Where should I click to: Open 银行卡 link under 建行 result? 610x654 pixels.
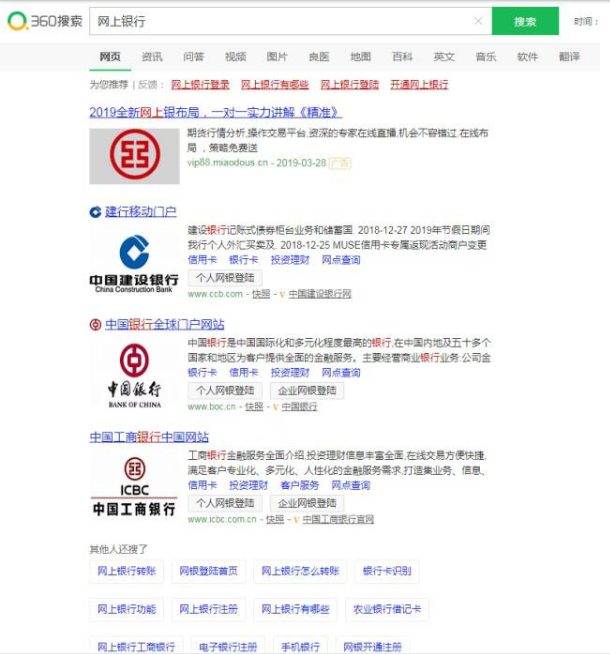click(x=243, y=260)
